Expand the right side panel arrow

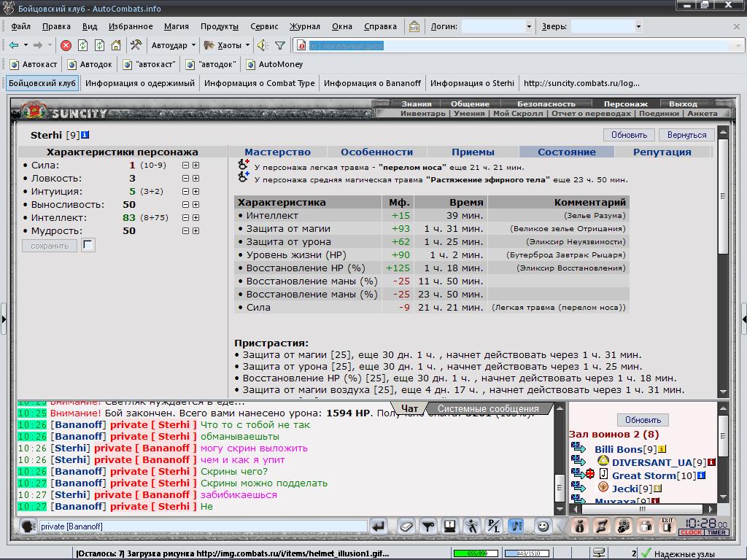pyautogui.click(x=743, y=319)
